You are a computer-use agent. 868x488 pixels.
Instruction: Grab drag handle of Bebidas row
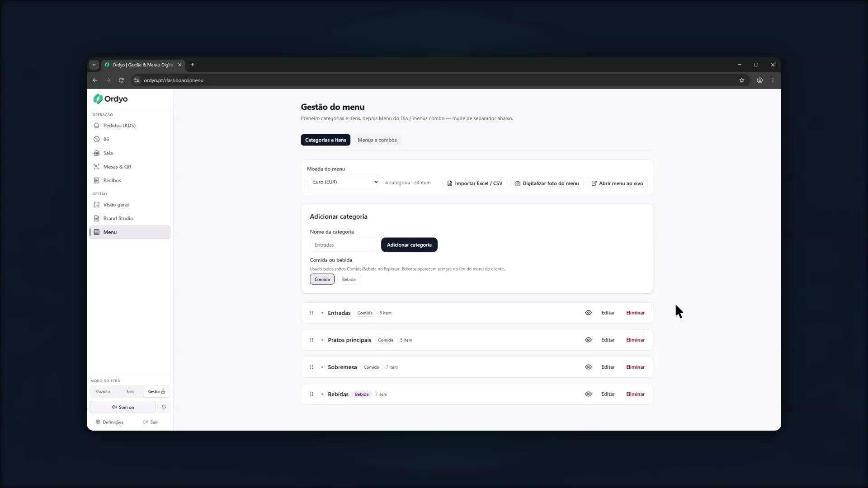click(x=311, y=394)
